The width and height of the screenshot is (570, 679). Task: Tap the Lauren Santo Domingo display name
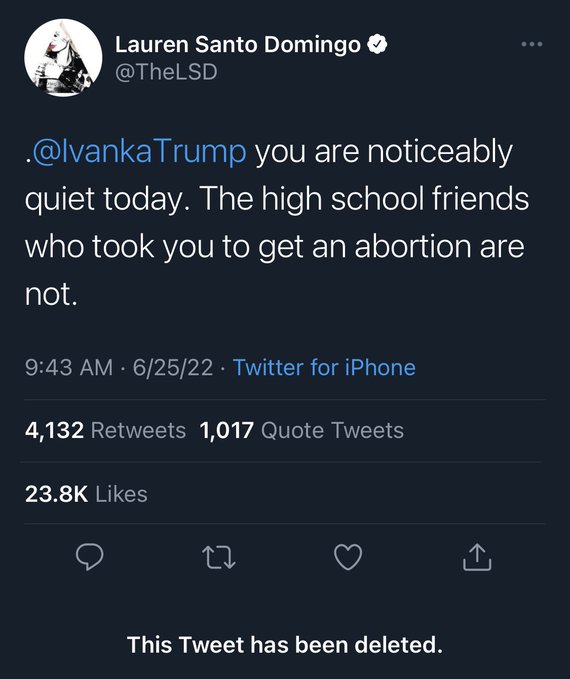coord(238,45)
